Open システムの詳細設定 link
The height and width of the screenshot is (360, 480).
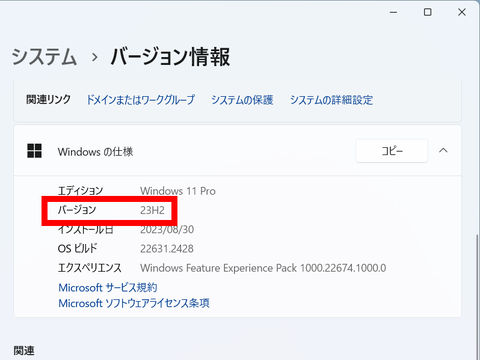pyautogui.click(x=331, y=100)
